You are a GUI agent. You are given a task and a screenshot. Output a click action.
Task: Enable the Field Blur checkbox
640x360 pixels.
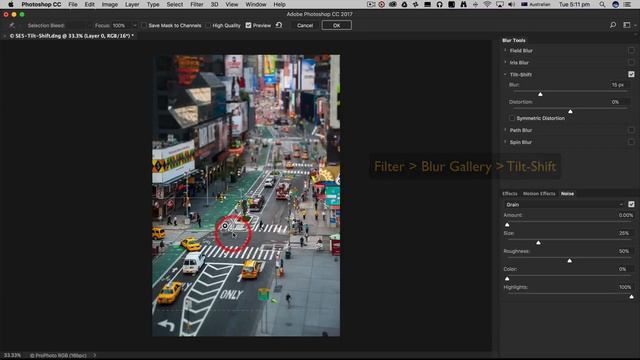coord(631,51)
